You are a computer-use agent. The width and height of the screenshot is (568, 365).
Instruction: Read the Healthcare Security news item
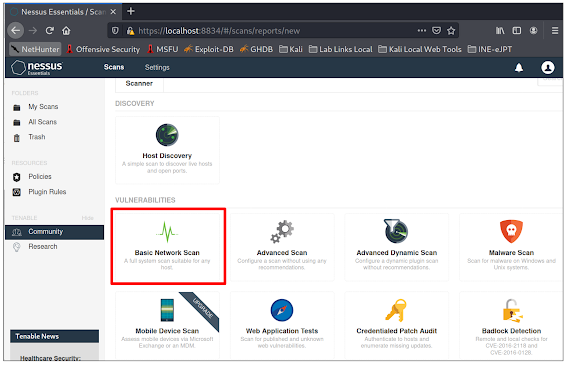[x=50, y=358]
